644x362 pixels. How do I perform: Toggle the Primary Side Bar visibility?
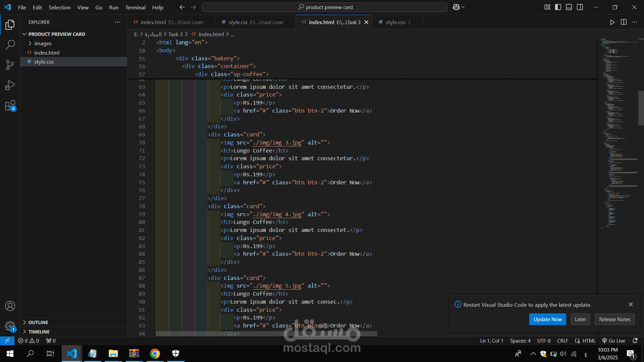(x=558, y=7)
